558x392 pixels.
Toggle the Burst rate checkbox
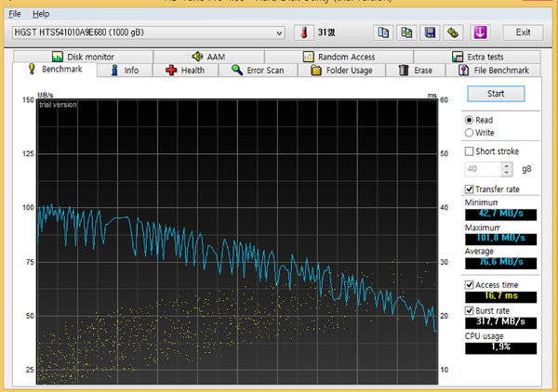point(469,310)
